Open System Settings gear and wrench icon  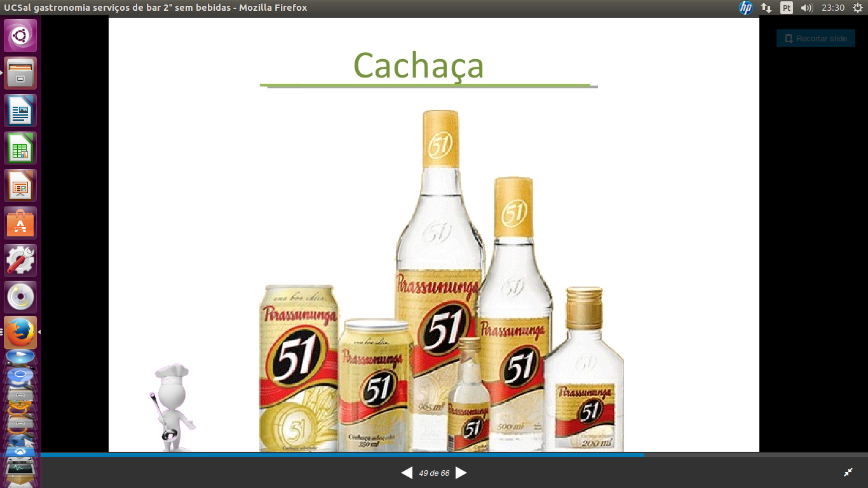tap(20, 261)
